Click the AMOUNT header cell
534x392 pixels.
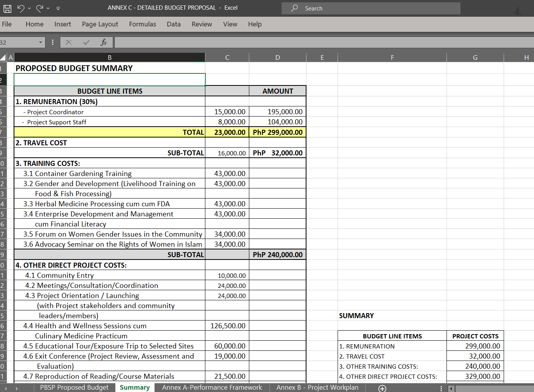(x=278, y=91)
